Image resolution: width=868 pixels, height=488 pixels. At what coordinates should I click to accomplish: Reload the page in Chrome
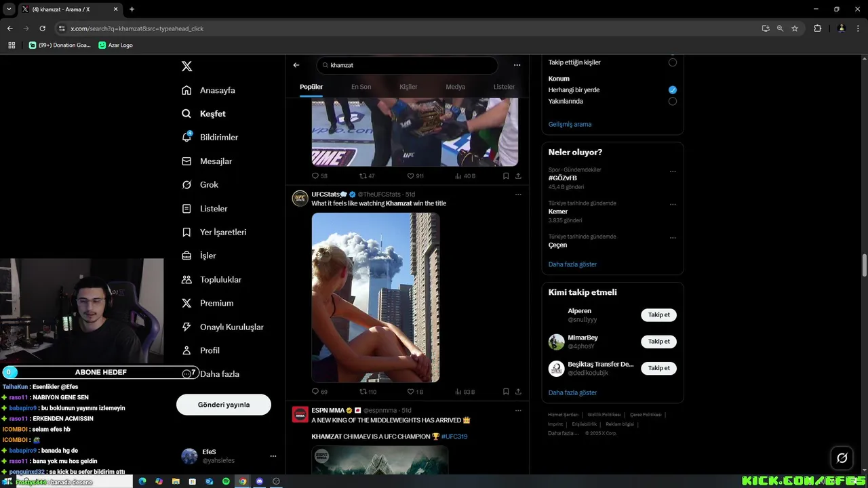(x=42, y=28)
